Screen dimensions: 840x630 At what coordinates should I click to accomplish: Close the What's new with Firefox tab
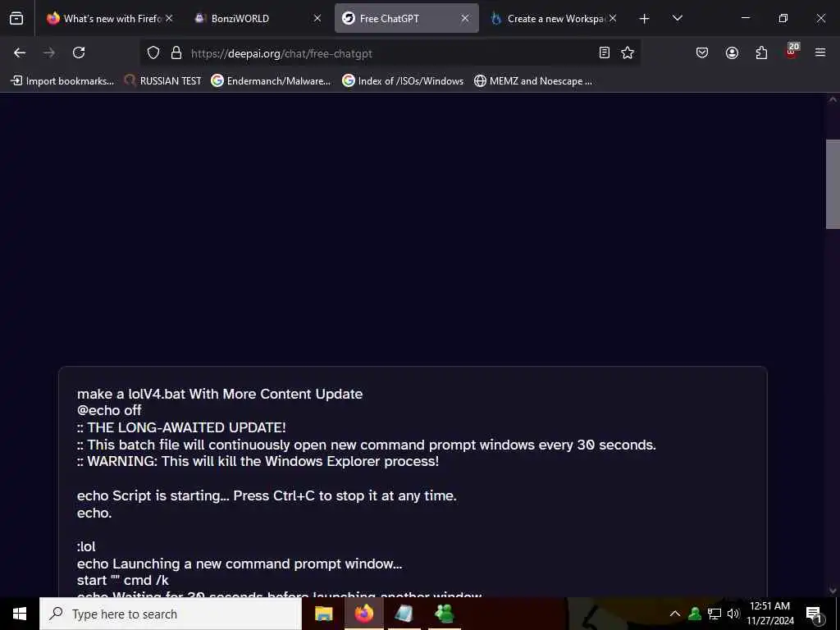169,18
